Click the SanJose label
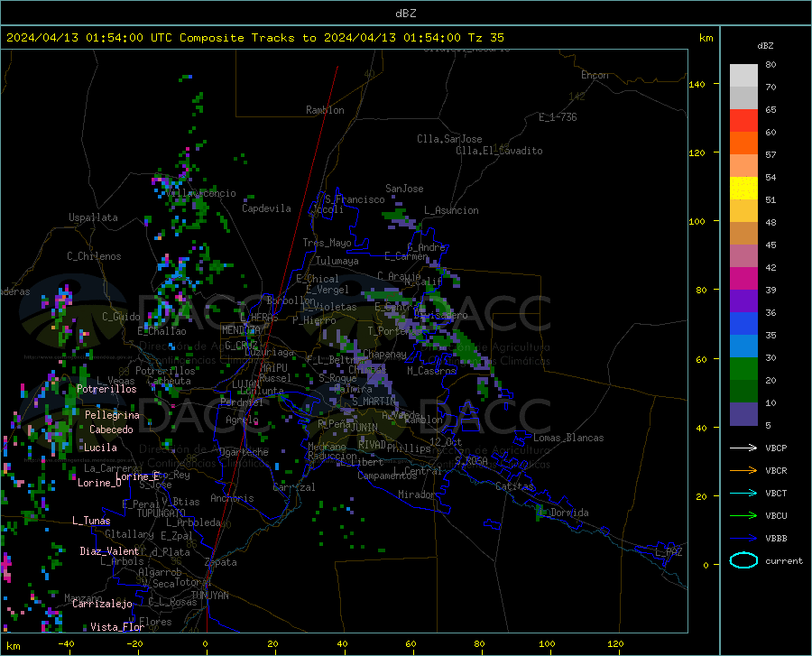Screen dimensions: 812x656 point(404,189)
